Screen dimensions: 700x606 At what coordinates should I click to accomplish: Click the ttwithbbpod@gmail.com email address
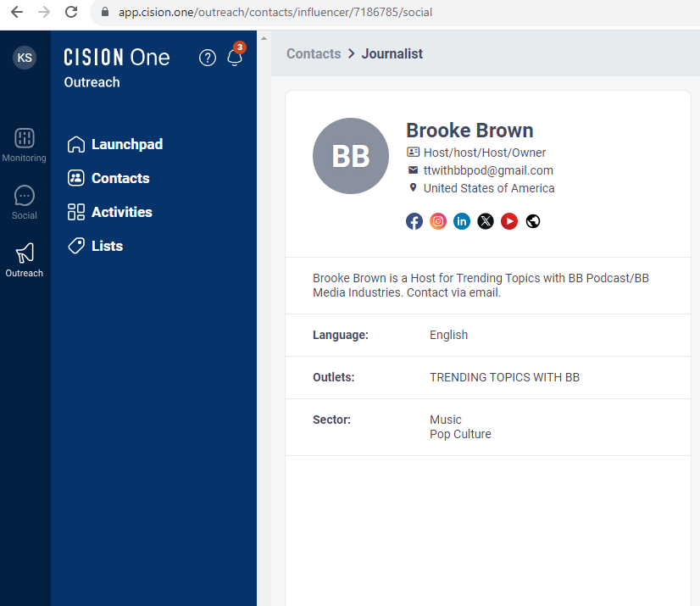click(488, 170)
